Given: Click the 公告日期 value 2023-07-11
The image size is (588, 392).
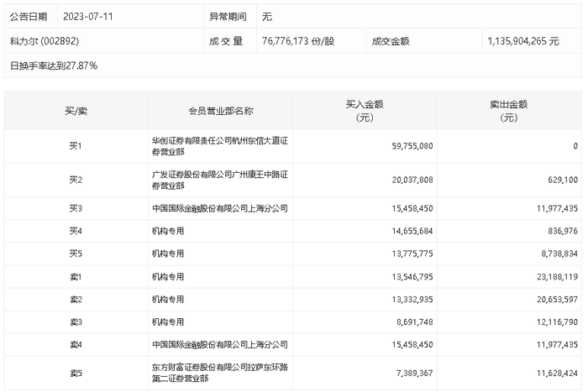Looking at the screenshot, I should [x=87, y=17].
